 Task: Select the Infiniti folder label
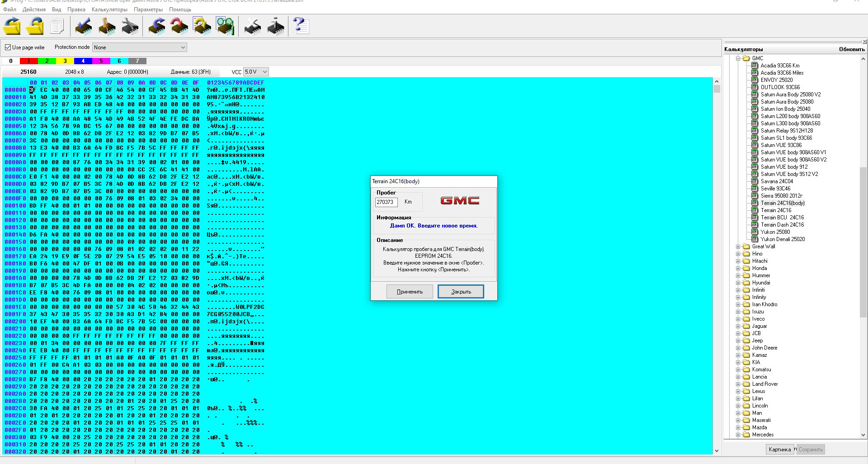tap(759, 290)
